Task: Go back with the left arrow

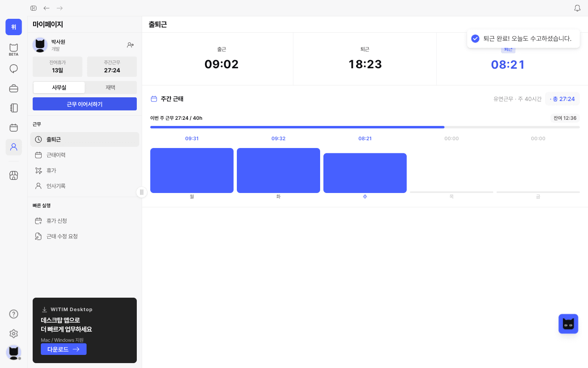Action: click(x=47, y=8)
